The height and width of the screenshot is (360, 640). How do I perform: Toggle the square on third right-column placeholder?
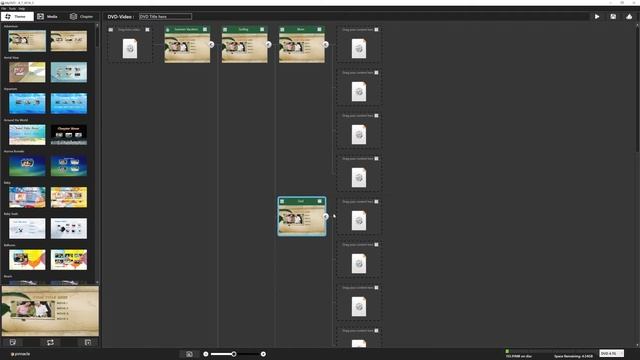[376, 116]
